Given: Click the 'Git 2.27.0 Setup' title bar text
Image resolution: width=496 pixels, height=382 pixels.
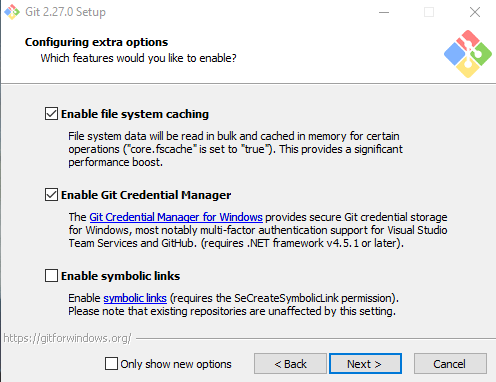Looking at the screenshot, I should pos(65,12).
